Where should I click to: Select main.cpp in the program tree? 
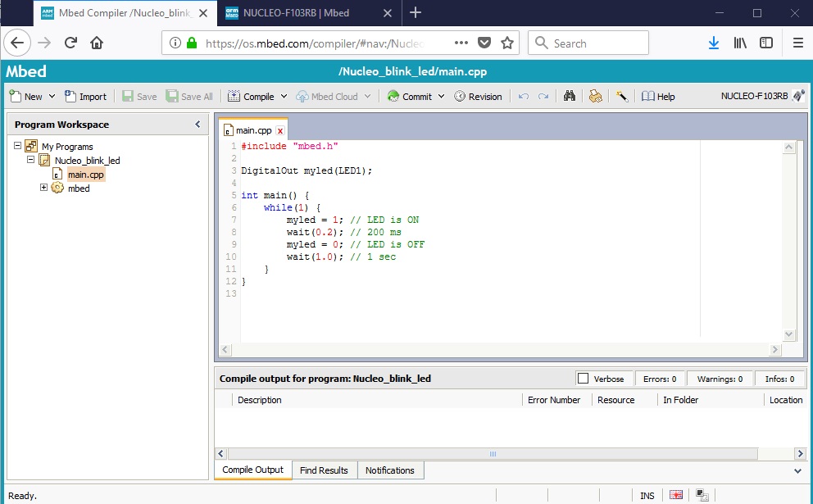click(85, 175)
